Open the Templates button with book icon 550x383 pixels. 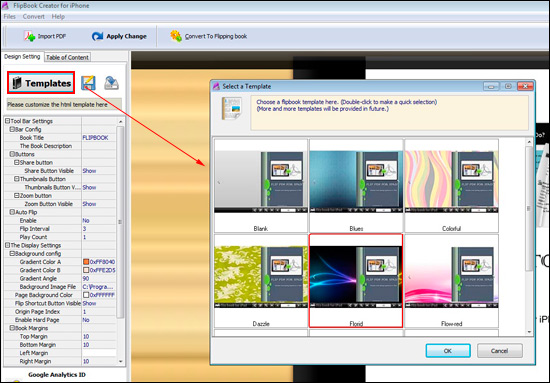(x=41, y=83)
